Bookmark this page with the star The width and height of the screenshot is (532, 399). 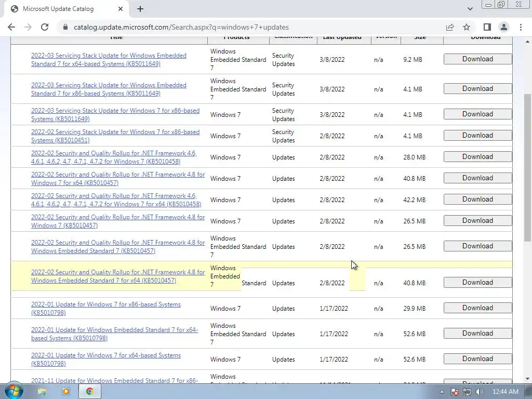click(x=467, y=27)
